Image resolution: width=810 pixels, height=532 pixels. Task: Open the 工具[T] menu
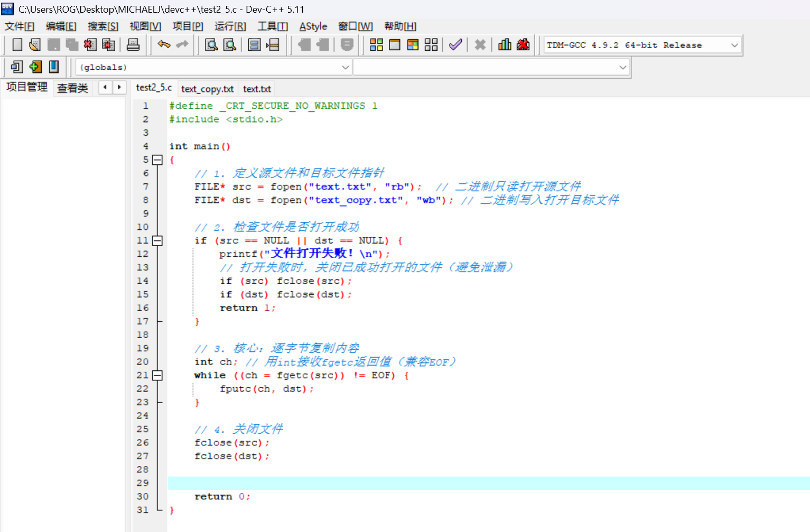tap(273, 26)
